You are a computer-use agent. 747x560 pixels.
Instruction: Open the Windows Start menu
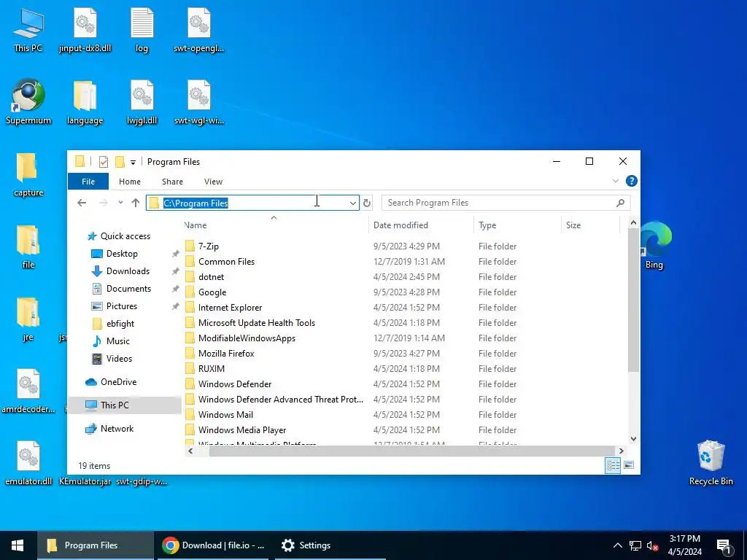coord(18,545)
